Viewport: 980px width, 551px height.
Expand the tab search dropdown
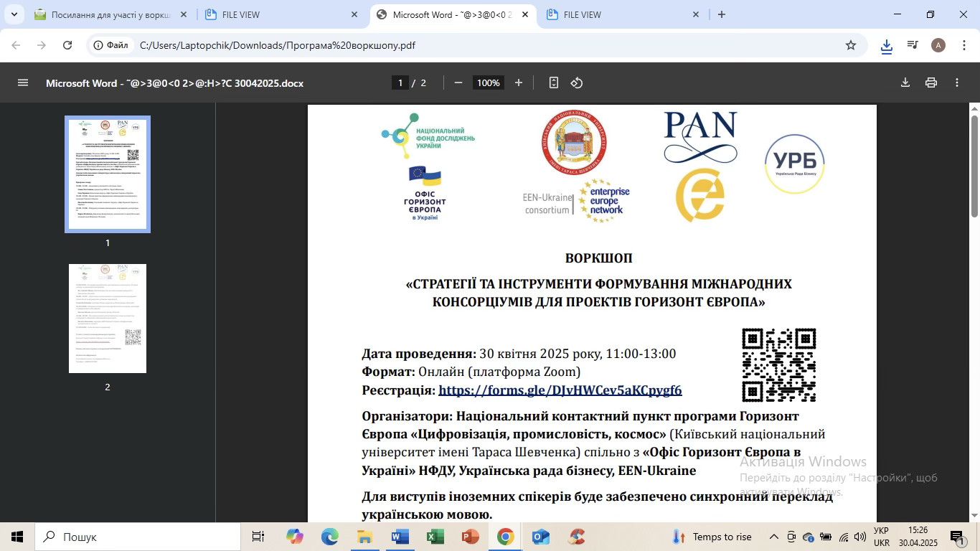[15, 14]
